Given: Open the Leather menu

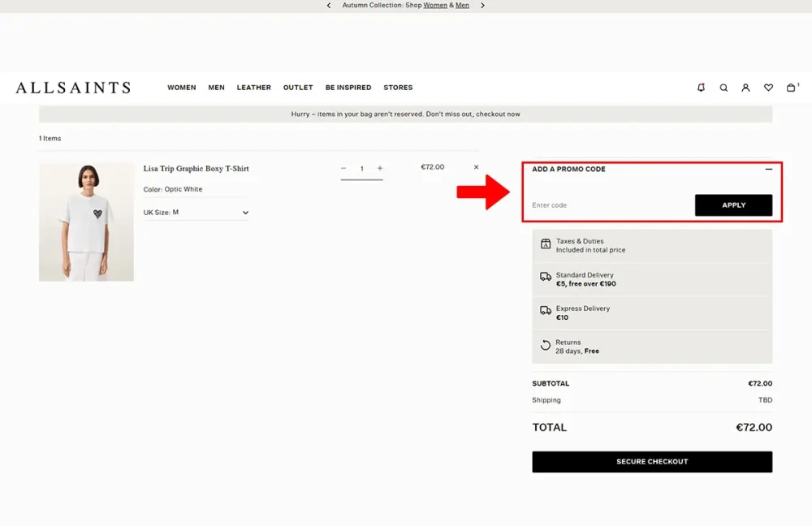Looking at the screenshot, I should 253,88.
